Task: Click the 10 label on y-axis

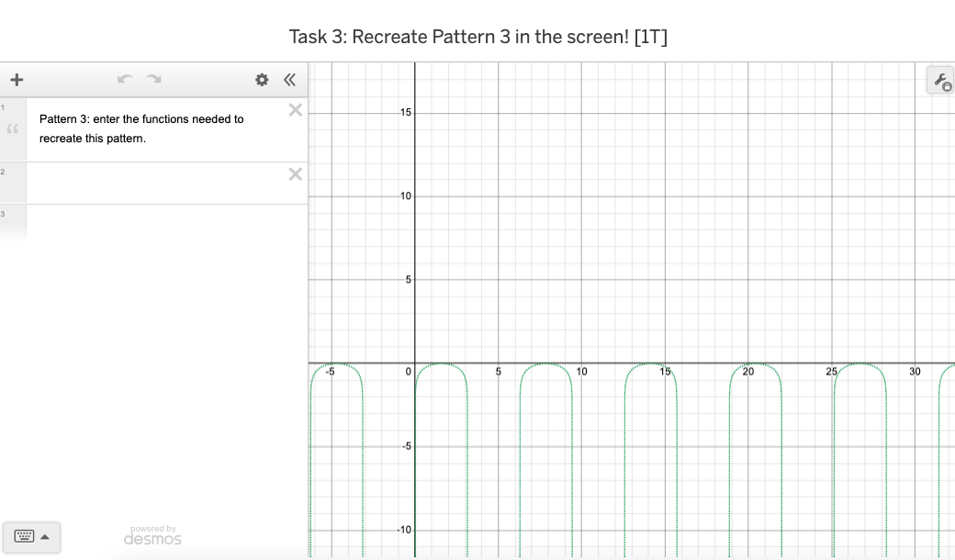Action: click(x=406, y=196)
